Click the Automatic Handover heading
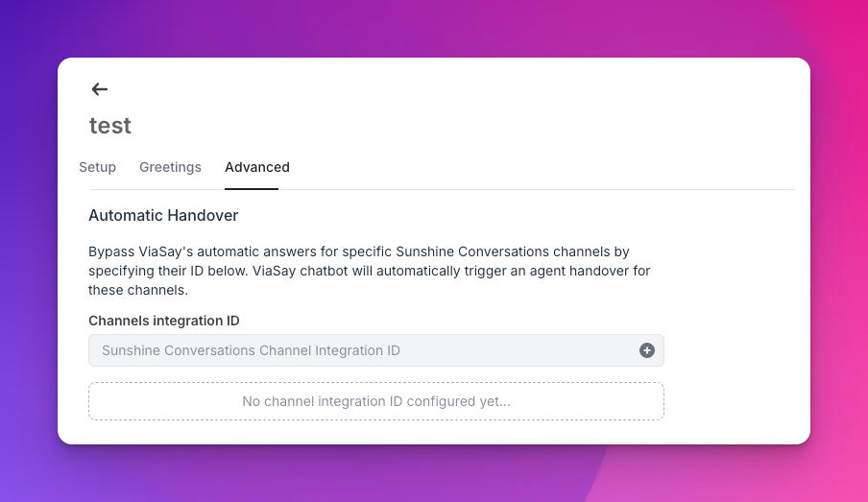This screenshot has width=868, height=502. click(x=163, y=215)
